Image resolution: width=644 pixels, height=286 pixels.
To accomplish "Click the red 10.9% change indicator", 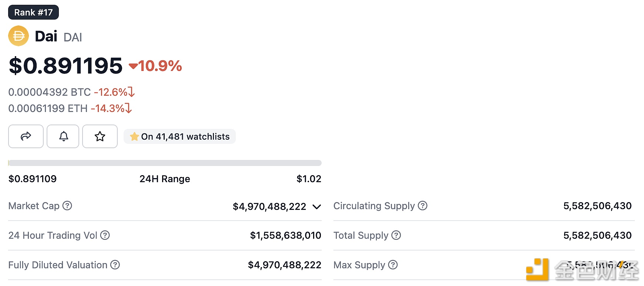I will pos(156,66).
